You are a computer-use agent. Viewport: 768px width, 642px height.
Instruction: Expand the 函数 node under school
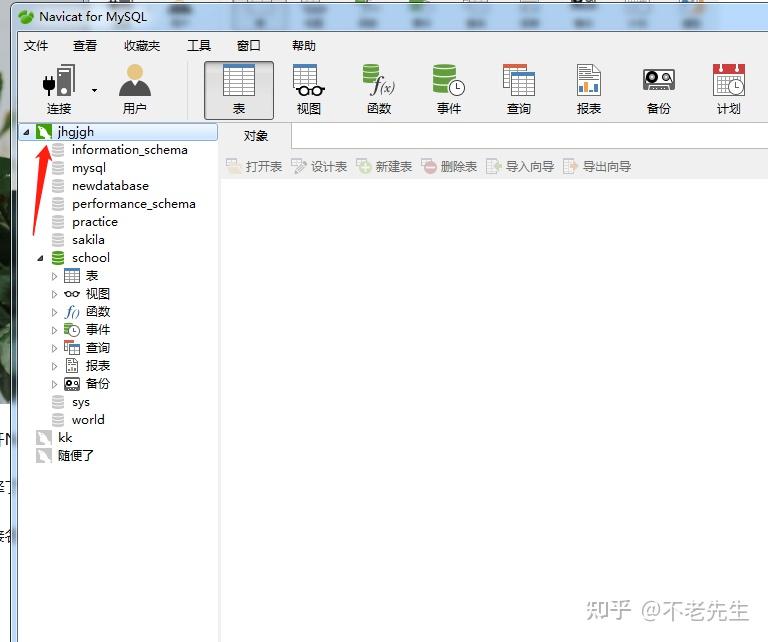point(54,312)
